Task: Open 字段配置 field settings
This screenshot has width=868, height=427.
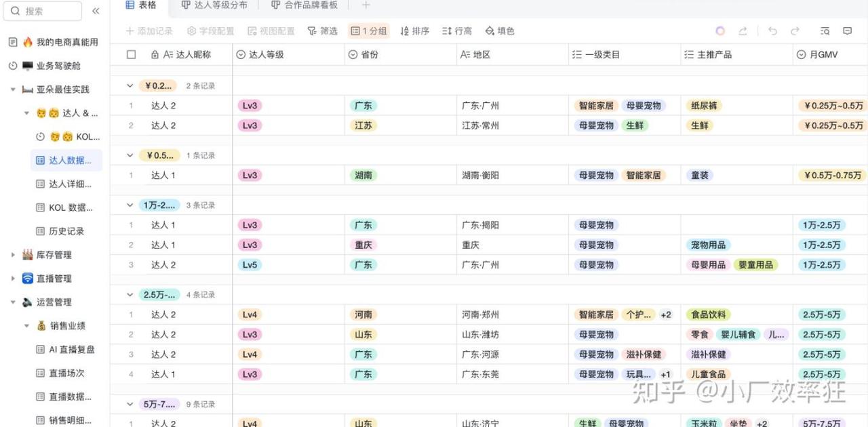Action: pyautogui.click(x=211, y=31)
